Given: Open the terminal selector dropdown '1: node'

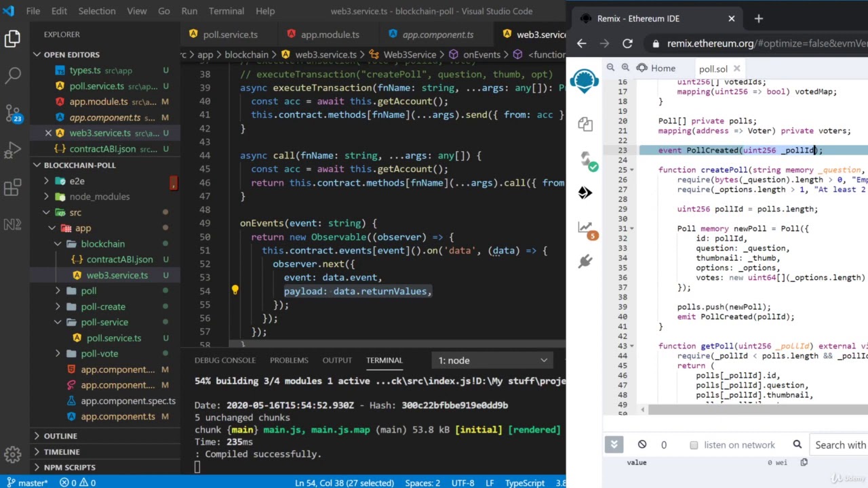Looking at the screenshot, I should [492, 361].
